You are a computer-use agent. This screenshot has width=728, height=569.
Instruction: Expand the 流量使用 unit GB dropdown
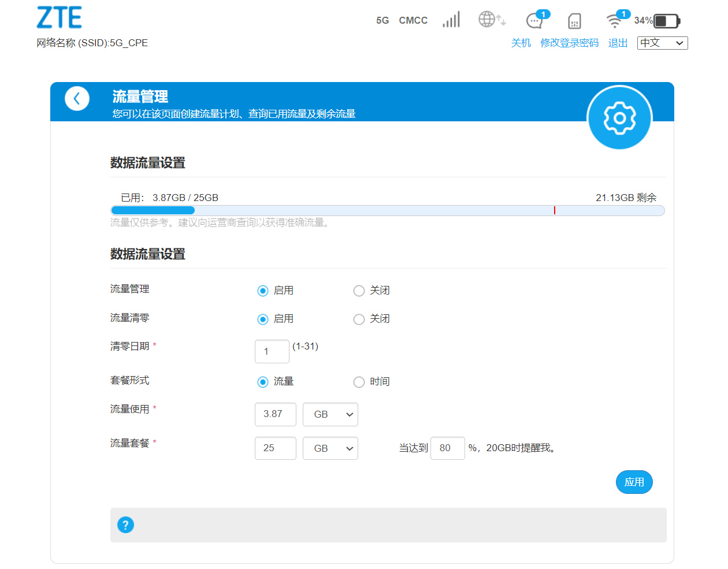tap(330, 415)
